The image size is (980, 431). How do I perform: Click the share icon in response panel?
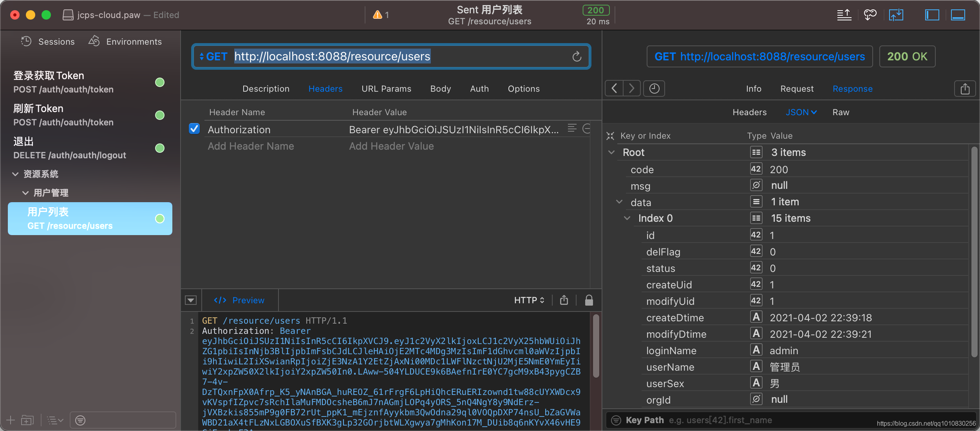965,89
